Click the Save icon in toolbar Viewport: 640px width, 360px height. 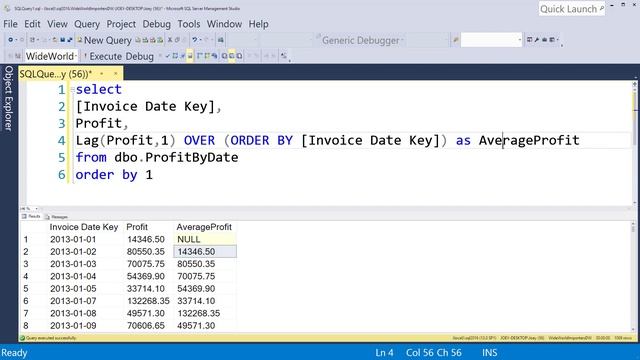[62, 40]
